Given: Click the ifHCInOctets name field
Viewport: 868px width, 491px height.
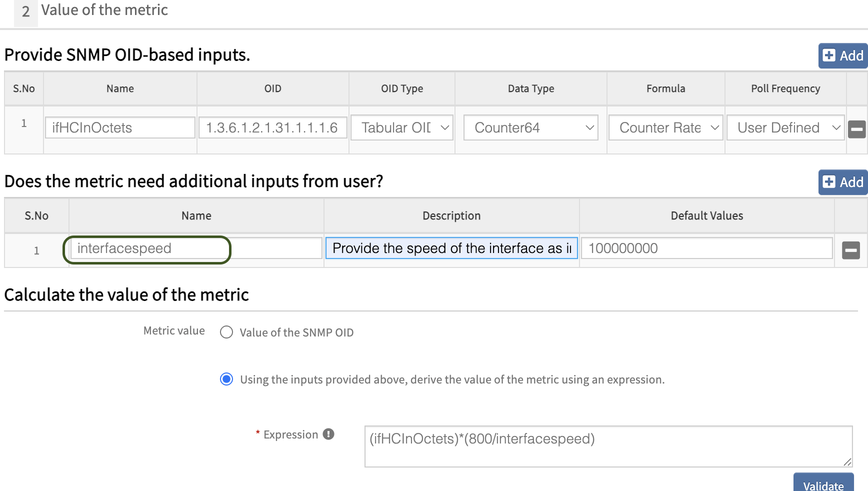Looking at the screenshot, I should click(120, 128).
